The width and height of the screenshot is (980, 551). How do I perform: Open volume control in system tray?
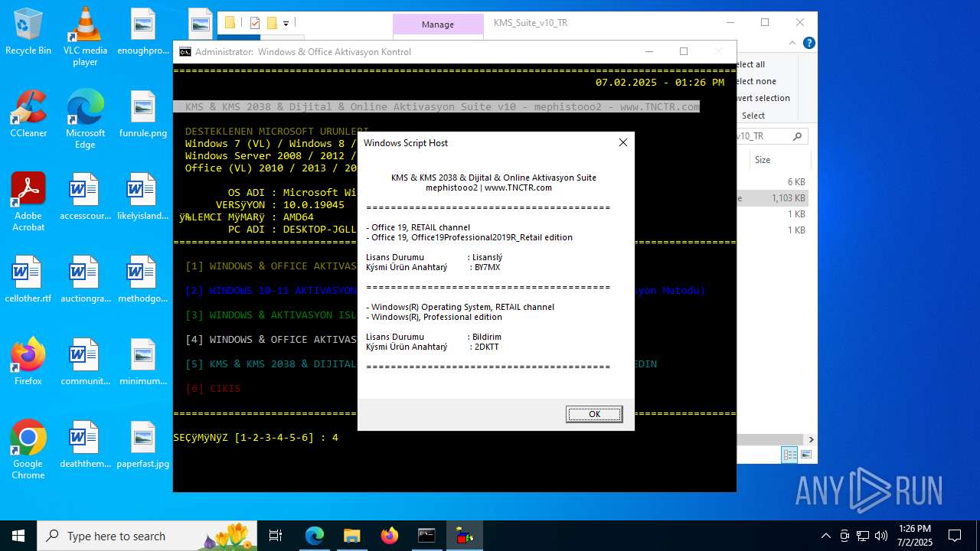point(881,536)
